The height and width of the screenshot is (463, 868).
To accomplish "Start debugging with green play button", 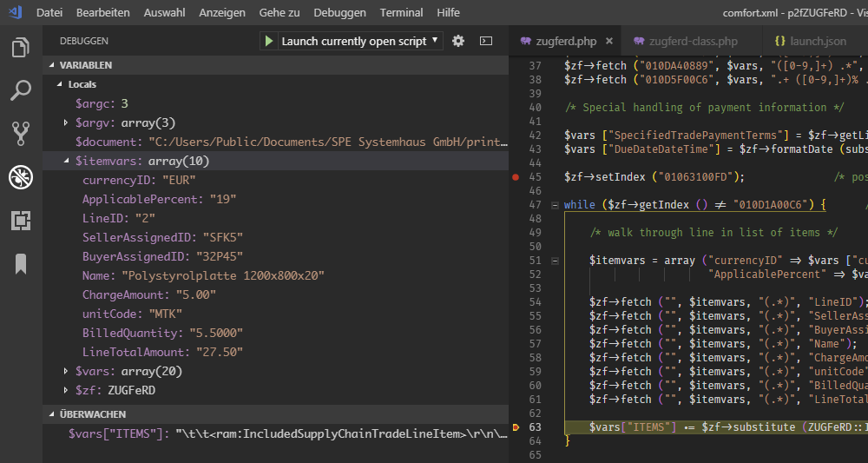I will tap(269, 41).
